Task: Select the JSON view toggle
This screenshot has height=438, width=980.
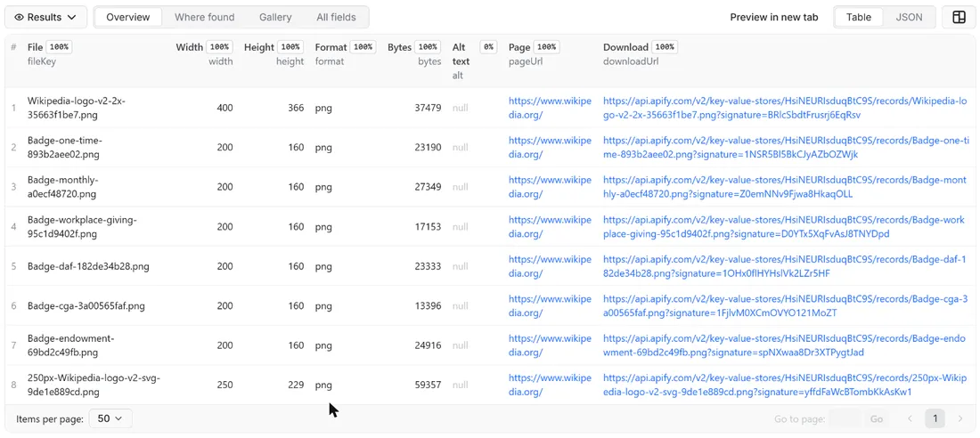Action: pos(909,18)
